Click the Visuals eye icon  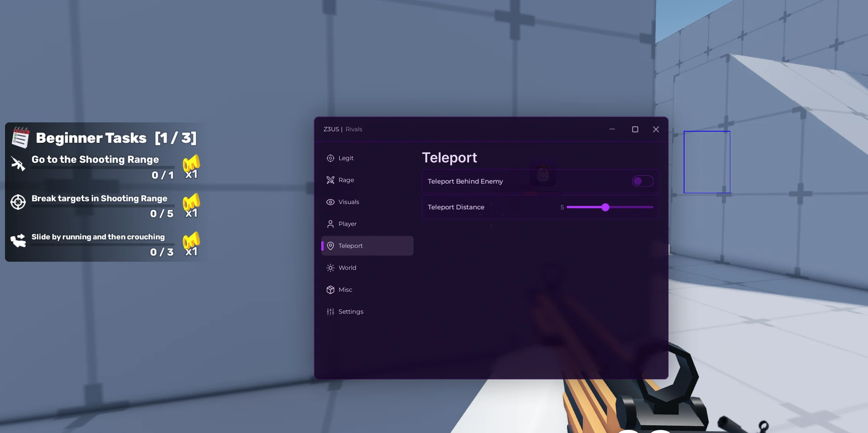tap(330, 202)
